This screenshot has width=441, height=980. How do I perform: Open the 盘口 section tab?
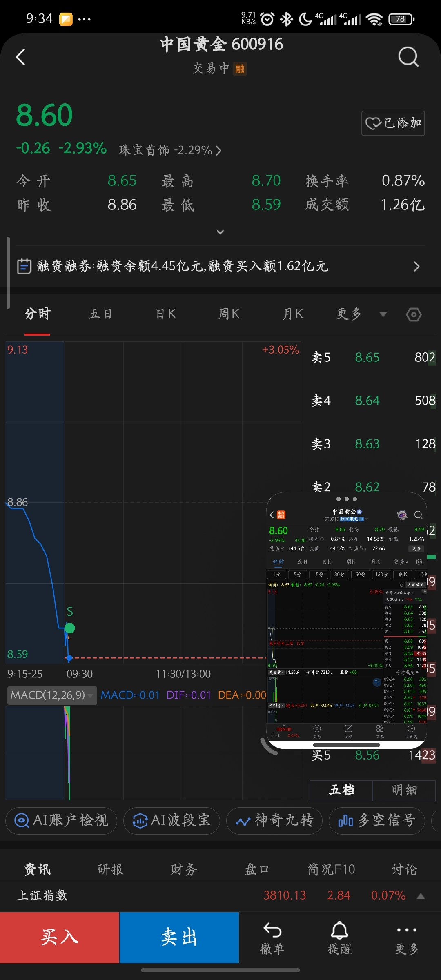coord(257,869)
